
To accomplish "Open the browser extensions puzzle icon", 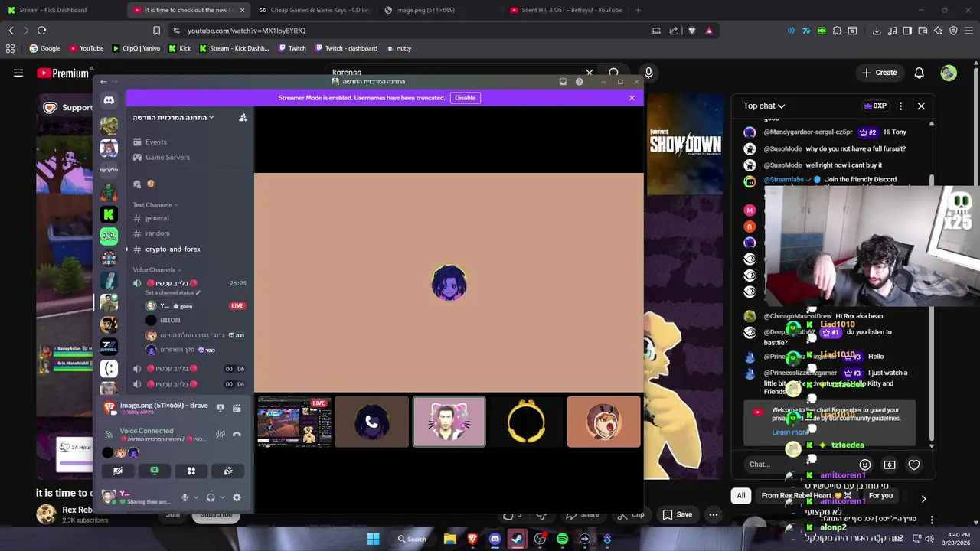I will click(837, 31).
